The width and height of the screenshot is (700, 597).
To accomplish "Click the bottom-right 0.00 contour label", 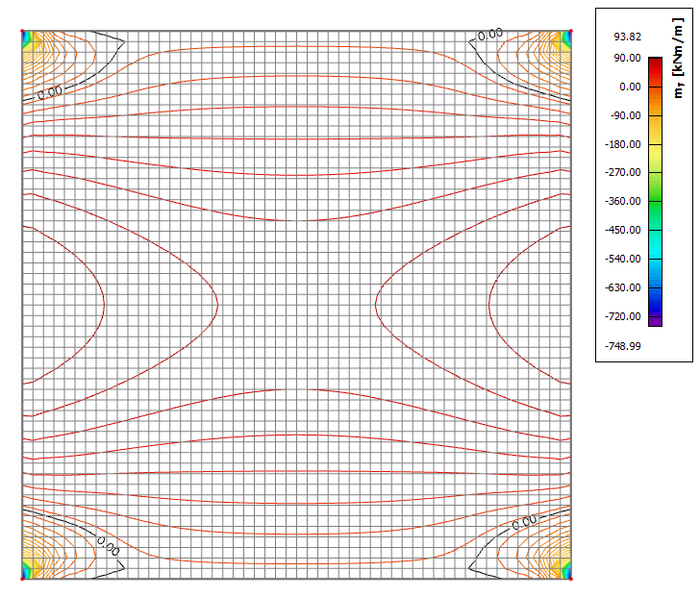I will point(524,523).
